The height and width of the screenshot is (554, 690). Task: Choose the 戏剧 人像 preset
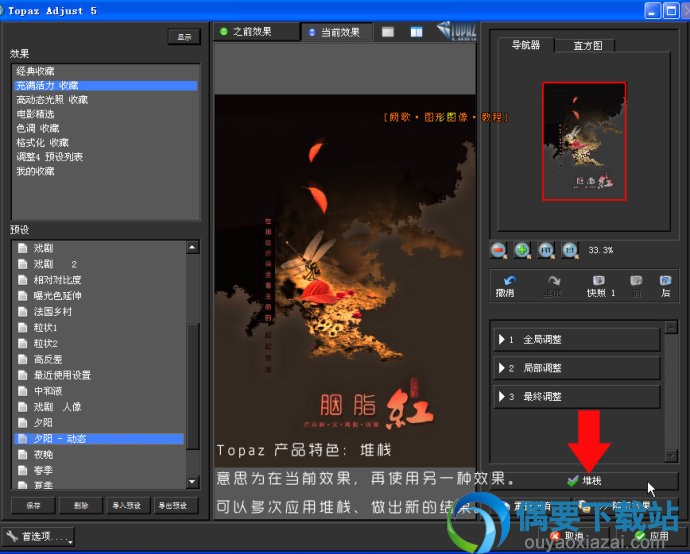click(x=99, y=407)
